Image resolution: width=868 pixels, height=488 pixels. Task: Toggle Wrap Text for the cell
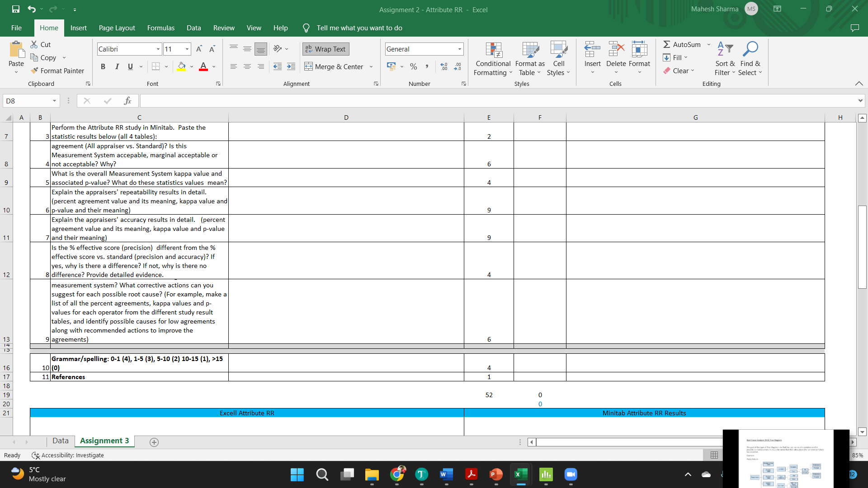[325, 49]
